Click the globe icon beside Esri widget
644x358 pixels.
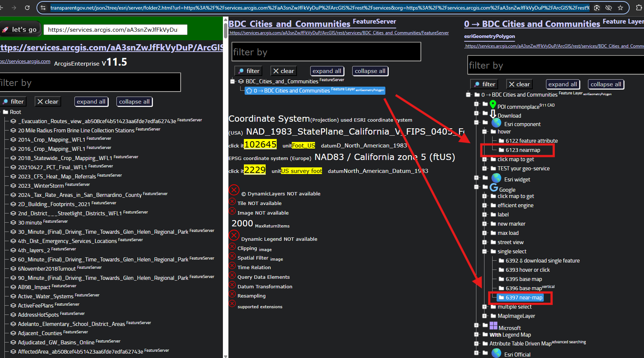tap(497, 178)
